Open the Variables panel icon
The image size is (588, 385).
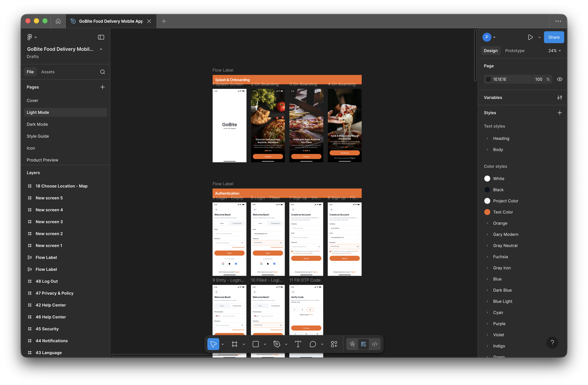(560, 97)
